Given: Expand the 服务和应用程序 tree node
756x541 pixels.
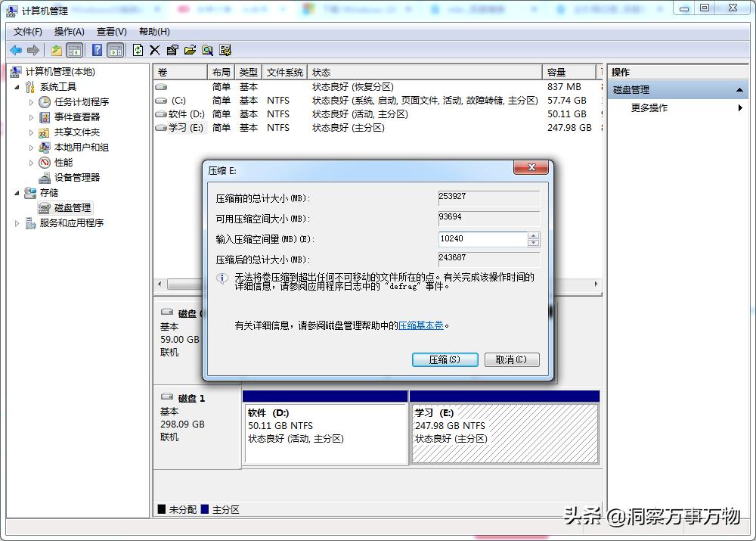Looking at the screenshot, I should click(16, 222).
